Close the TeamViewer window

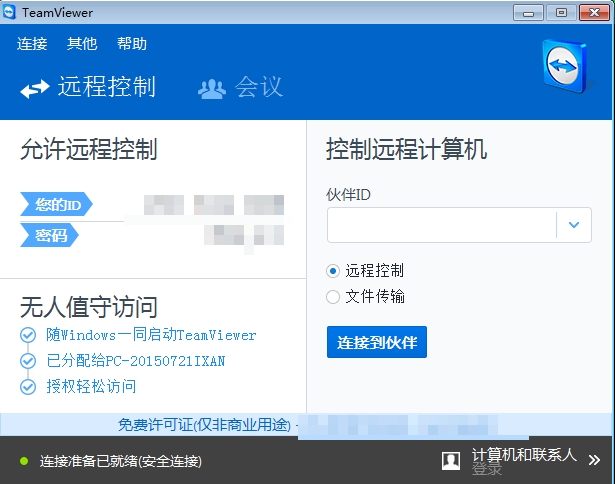594,13
